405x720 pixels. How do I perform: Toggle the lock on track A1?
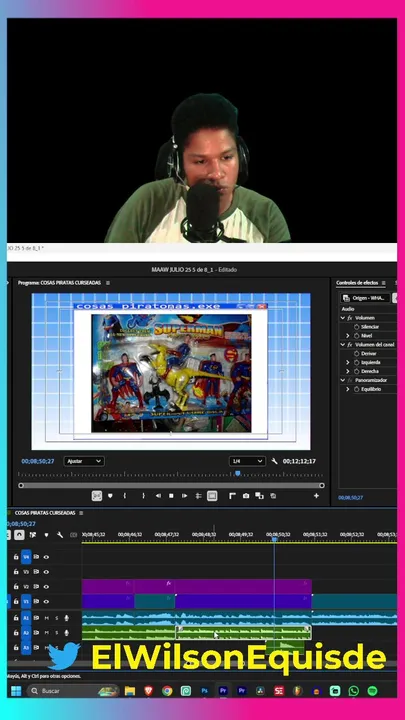16,618
